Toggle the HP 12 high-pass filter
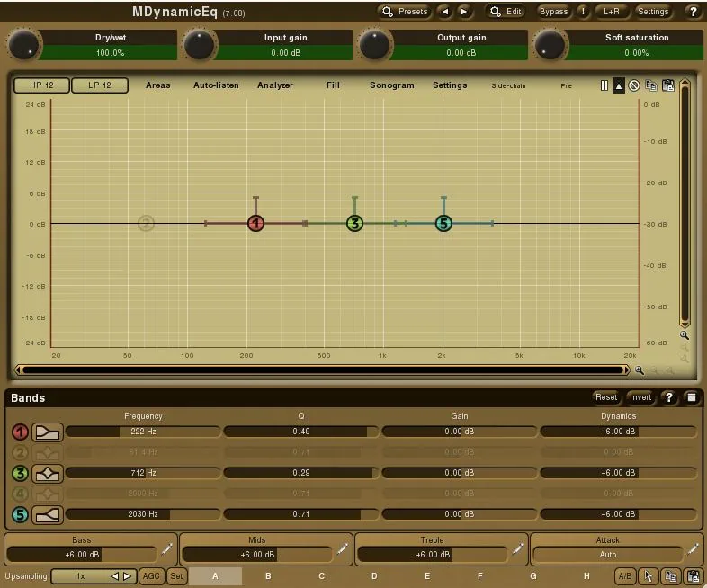 pyautogui.click(x=41, y=85)
